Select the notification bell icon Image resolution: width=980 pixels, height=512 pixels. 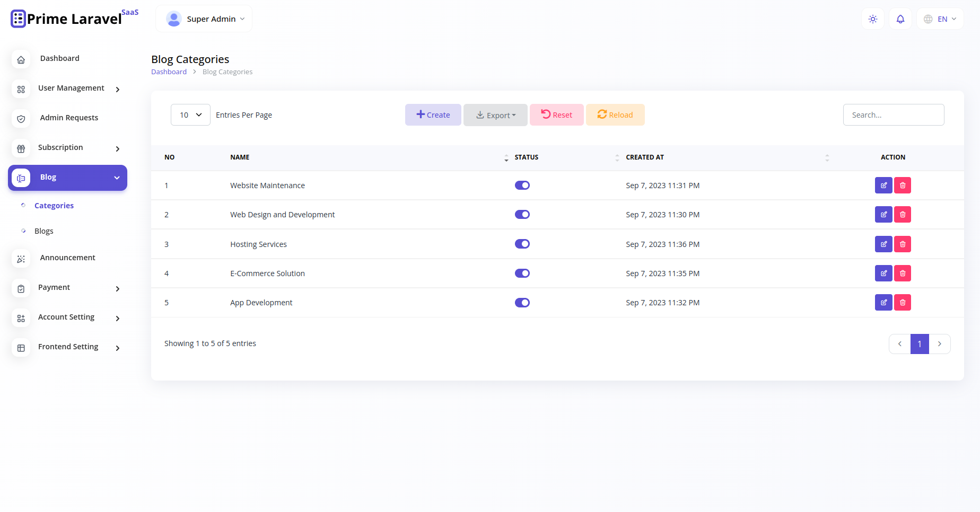(x=900, y=19)
